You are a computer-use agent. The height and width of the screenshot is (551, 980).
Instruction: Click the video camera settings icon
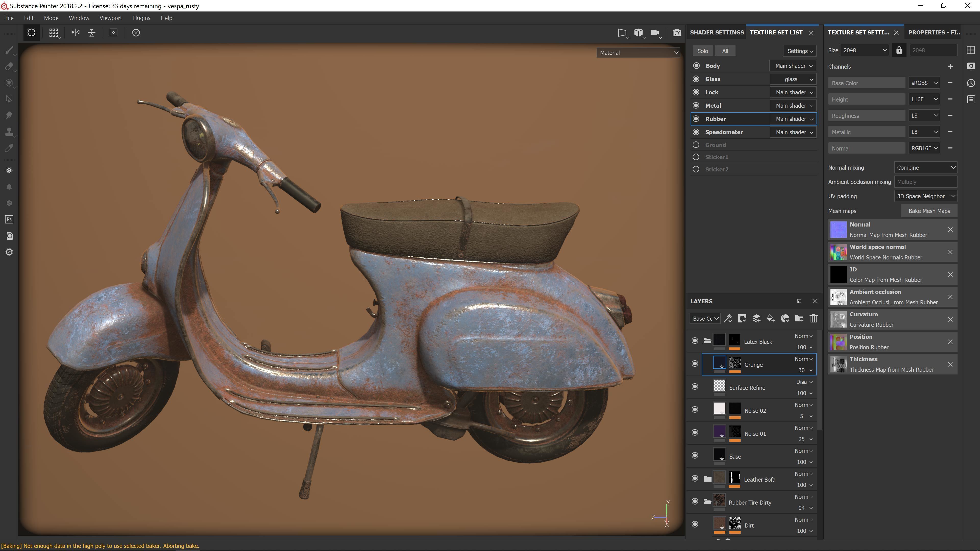[655, 33]
